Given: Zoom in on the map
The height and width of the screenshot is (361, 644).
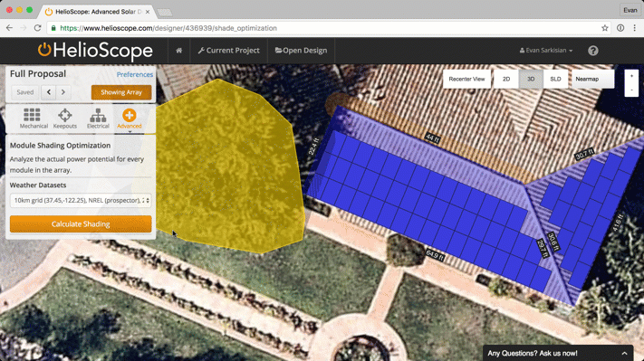Looking at the screenshot, I should tap(631, 76).
